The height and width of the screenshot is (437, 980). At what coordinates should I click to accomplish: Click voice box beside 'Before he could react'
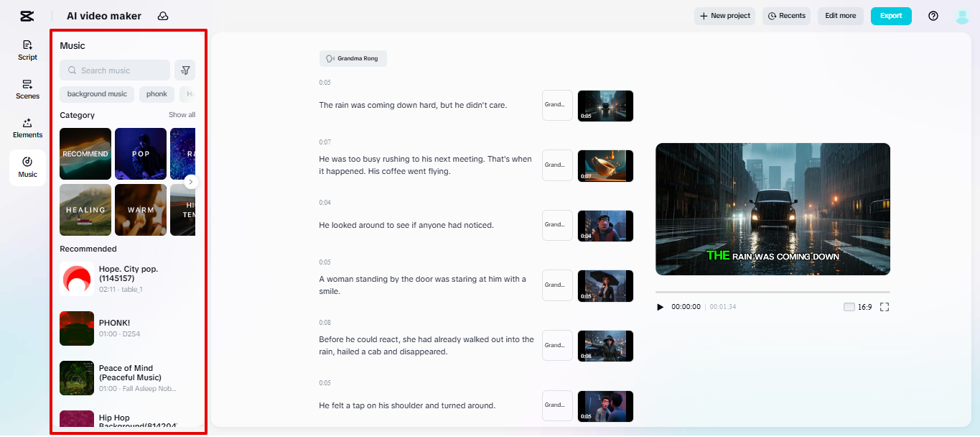(557, 345)
